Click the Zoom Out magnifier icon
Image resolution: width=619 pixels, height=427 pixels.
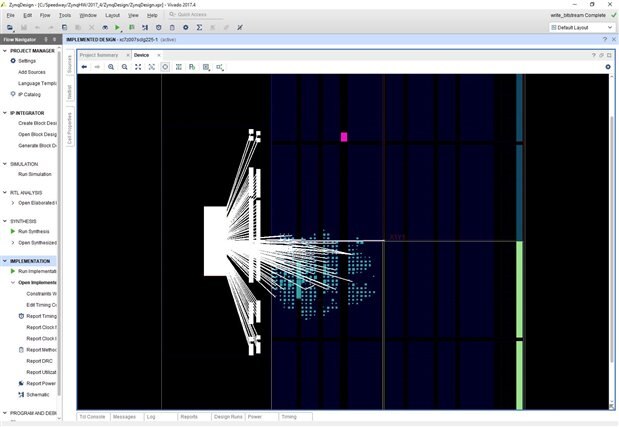(x=124, y=67)
